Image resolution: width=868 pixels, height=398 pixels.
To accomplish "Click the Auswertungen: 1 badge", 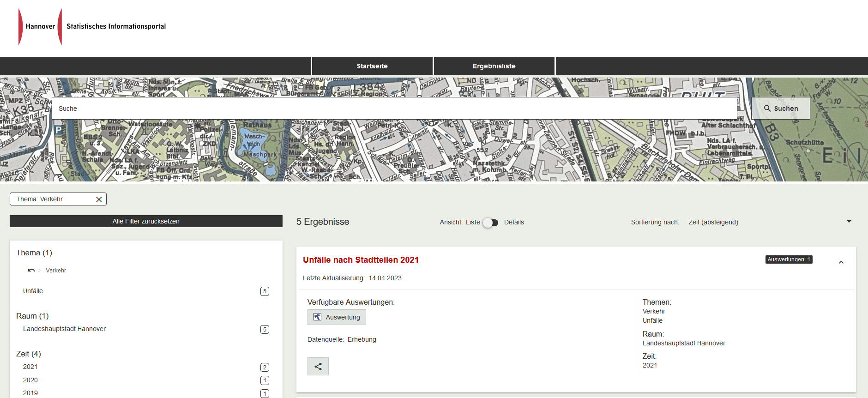I will coord(789,259).
